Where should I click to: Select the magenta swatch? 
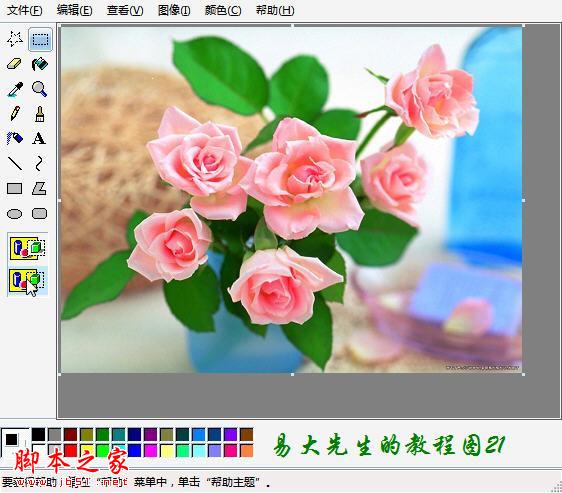pyautogui.click(x=151, y=450)
